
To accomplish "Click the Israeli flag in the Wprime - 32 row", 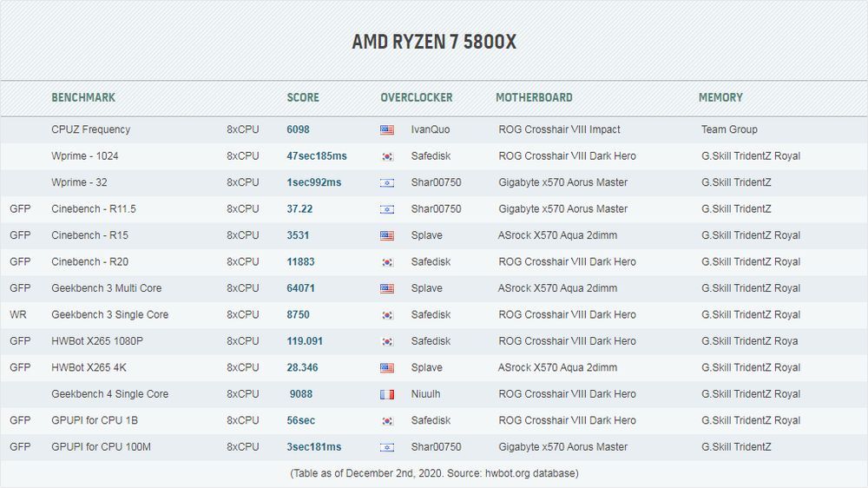I will [387, 183].
